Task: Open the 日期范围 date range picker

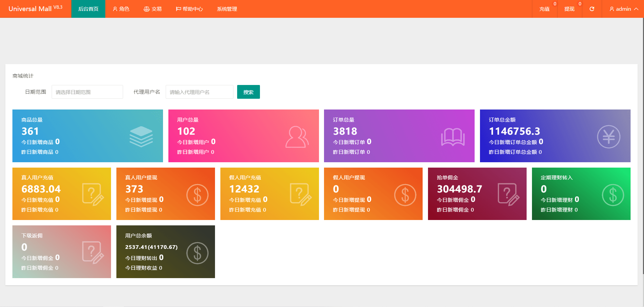Action: (87, 92)
